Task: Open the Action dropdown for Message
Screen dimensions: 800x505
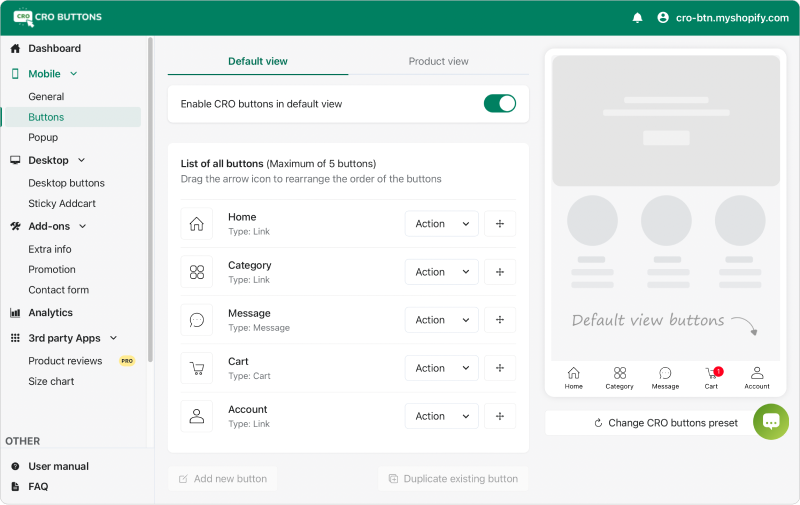Action: point(441,320)
